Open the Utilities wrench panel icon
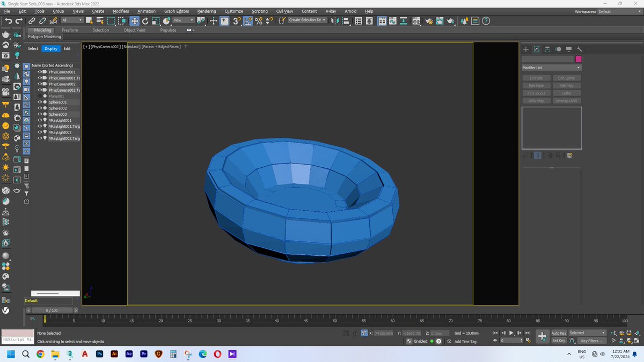 (x=580, y=49)
